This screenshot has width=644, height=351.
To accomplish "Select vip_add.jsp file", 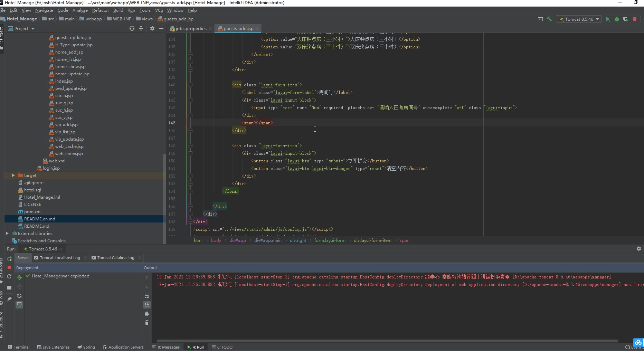I will (66, 125).
